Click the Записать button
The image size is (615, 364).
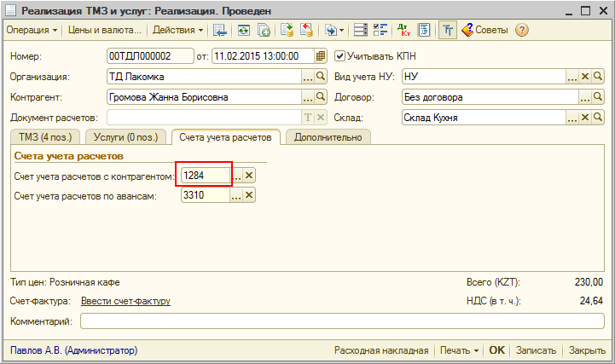(537, 350)
